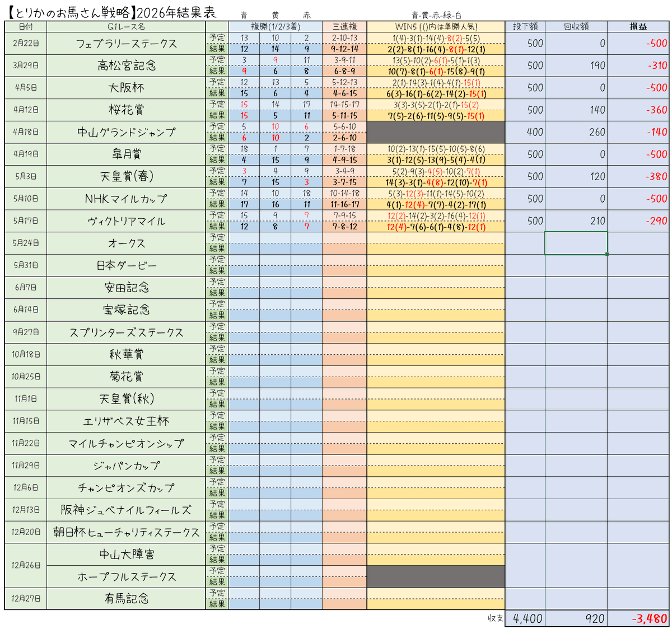
Task: Select the active 回収額 cell in オークス row
Action: [576, 243]
